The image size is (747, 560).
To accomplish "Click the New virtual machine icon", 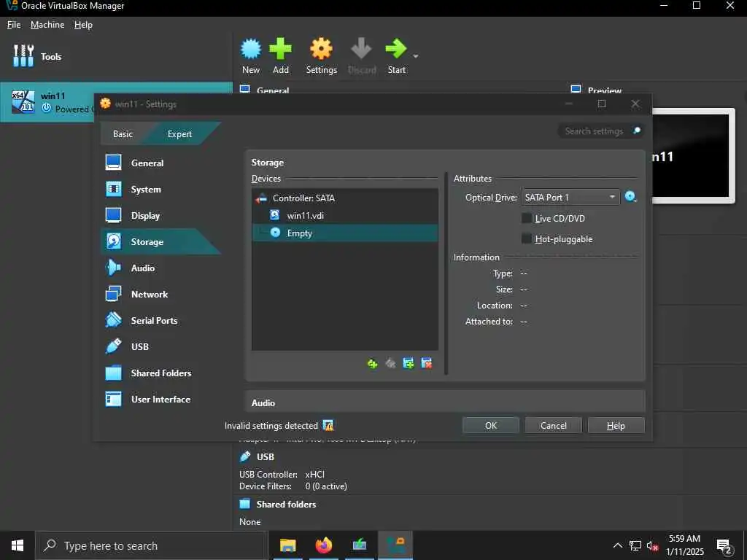I will point(251,49).
